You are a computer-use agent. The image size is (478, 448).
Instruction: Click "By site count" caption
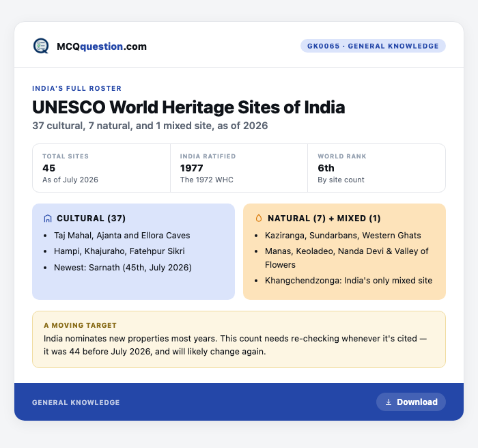point(341,180)
